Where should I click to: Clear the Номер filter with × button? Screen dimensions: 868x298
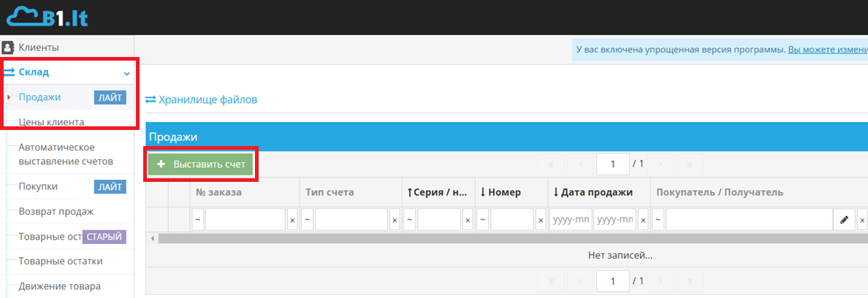point(541,220)
